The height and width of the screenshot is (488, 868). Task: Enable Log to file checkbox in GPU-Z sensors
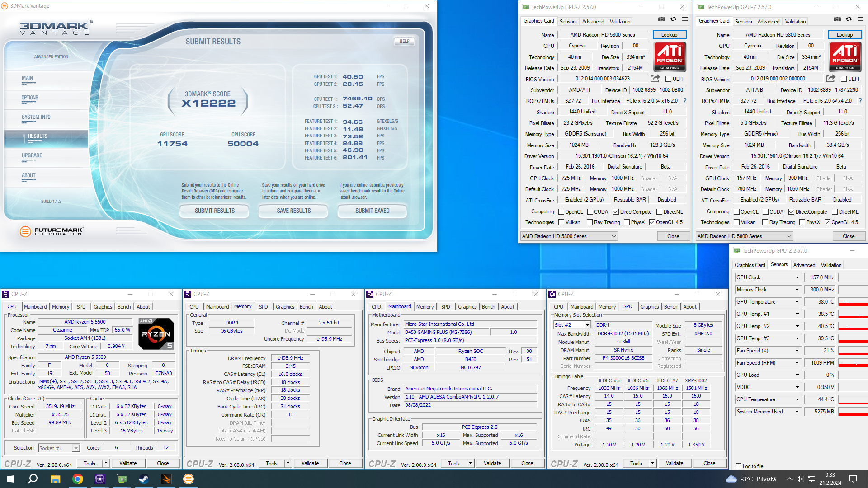738,466
